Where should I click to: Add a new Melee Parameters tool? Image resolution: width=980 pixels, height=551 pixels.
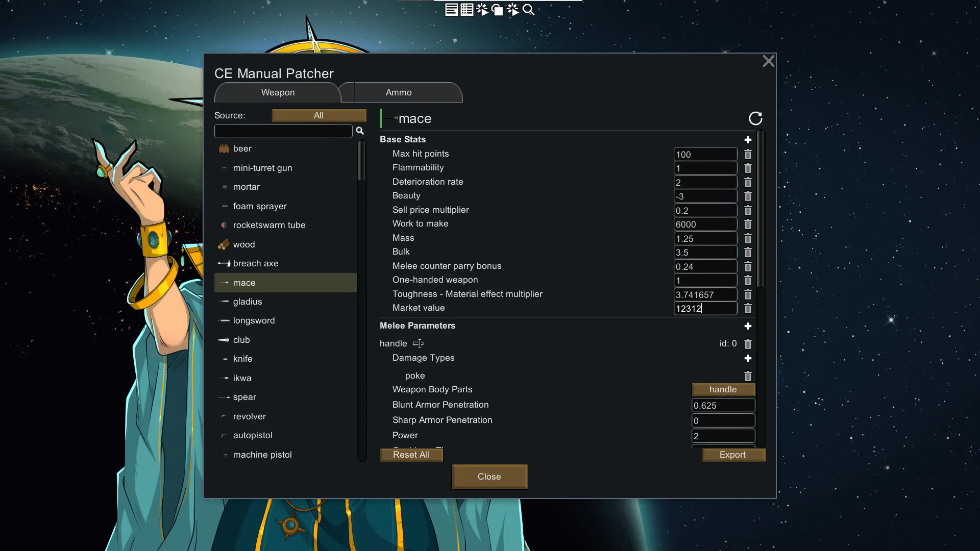tap(748, 326)
